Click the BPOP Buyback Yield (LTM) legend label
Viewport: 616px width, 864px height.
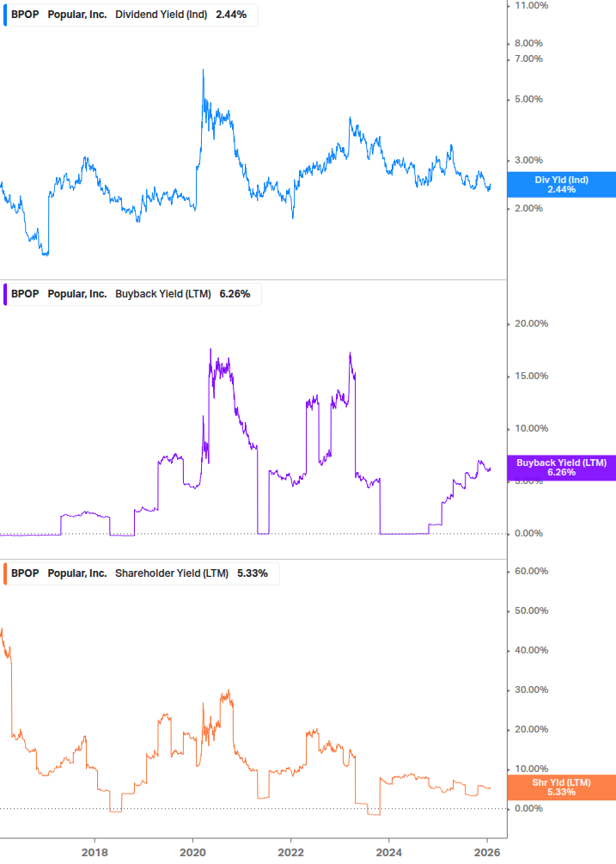[x=132, y=294]
